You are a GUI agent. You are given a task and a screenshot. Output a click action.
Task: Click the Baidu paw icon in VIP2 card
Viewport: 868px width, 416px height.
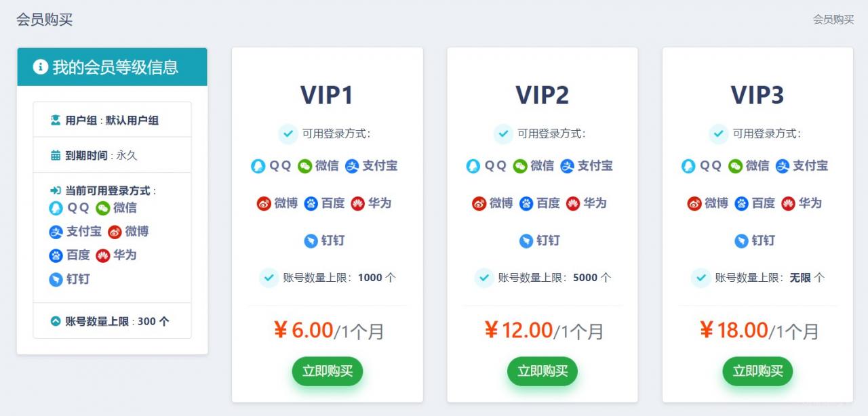[526, 203]
